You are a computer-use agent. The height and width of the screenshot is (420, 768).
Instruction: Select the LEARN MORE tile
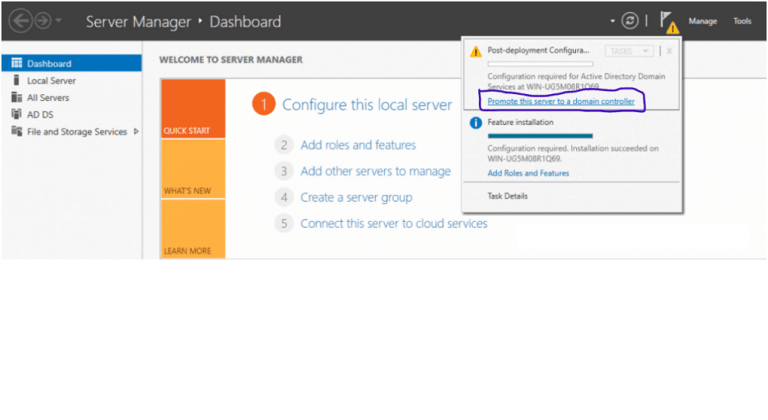point(193,229)
